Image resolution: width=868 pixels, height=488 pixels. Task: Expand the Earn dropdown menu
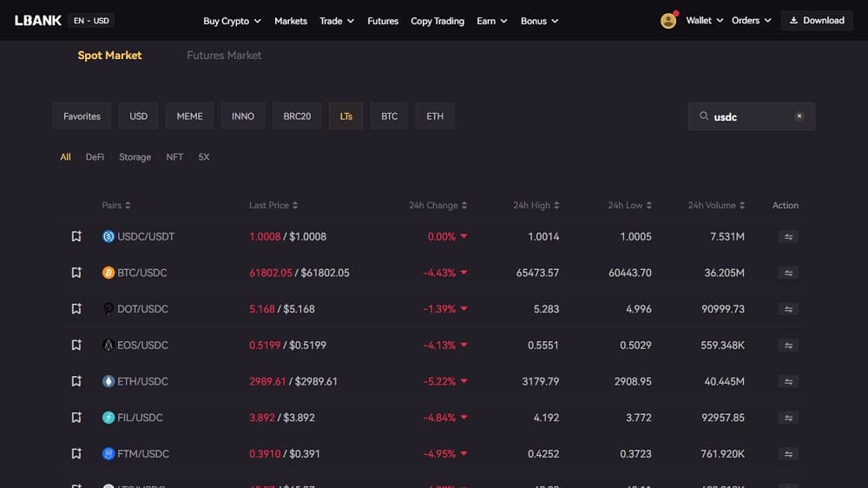coord(492,21)
